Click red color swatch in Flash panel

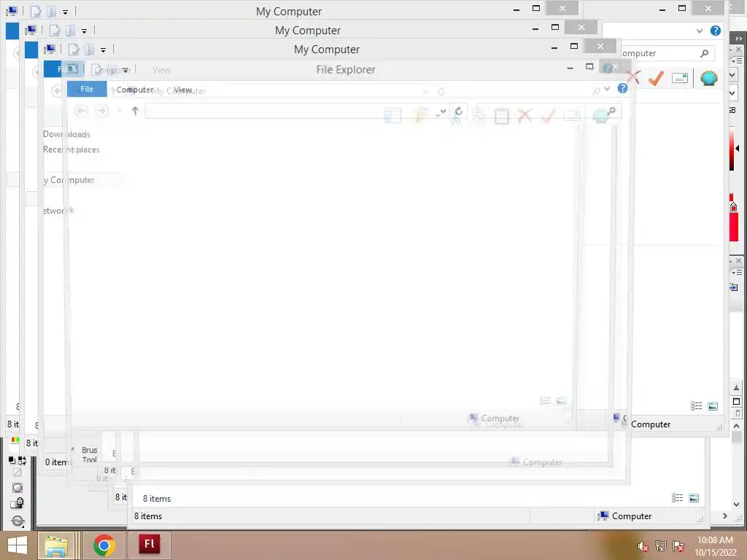(734, 227)
